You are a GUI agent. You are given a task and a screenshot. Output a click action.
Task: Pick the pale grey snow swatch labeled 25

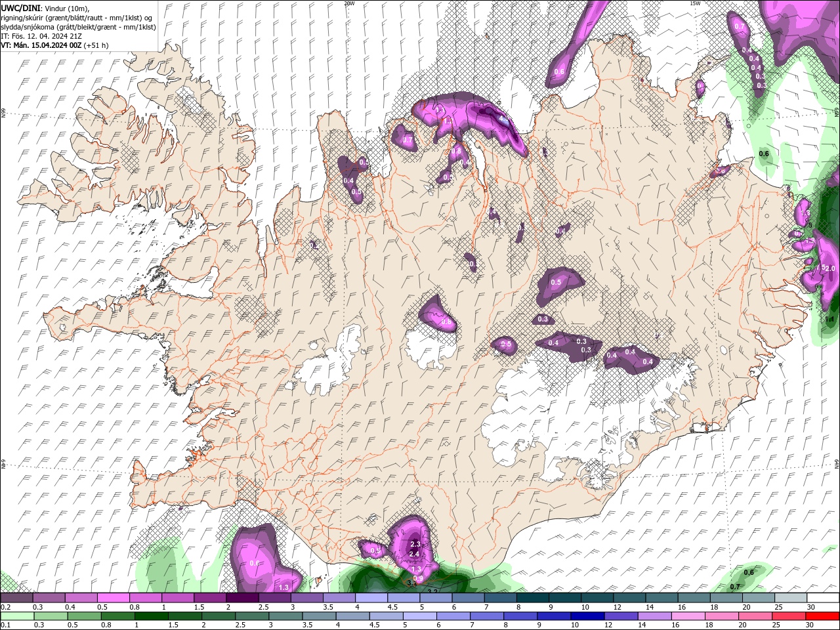[791, 598]
